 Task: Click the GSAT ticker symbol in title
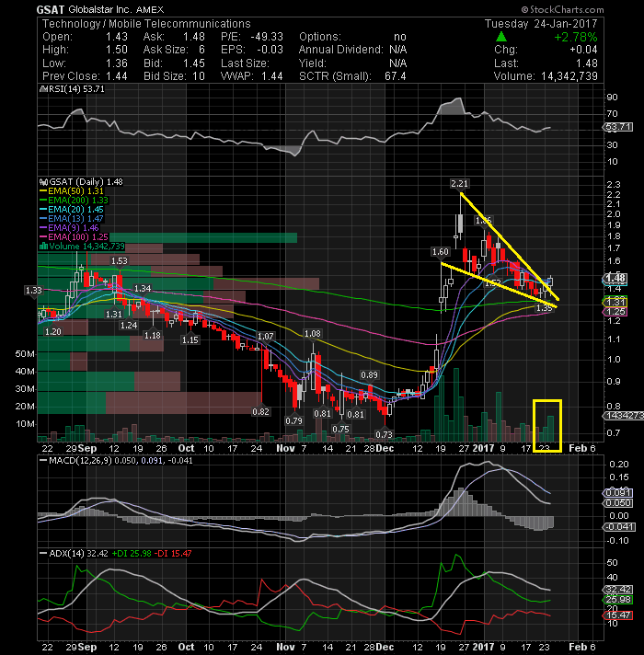[x=50, y=9]
